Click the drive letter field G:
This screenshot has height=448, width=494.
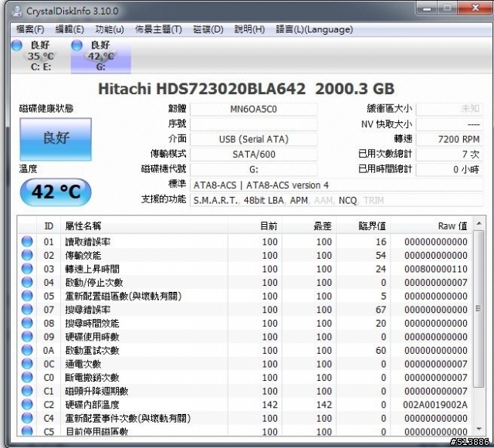(253, 169)
